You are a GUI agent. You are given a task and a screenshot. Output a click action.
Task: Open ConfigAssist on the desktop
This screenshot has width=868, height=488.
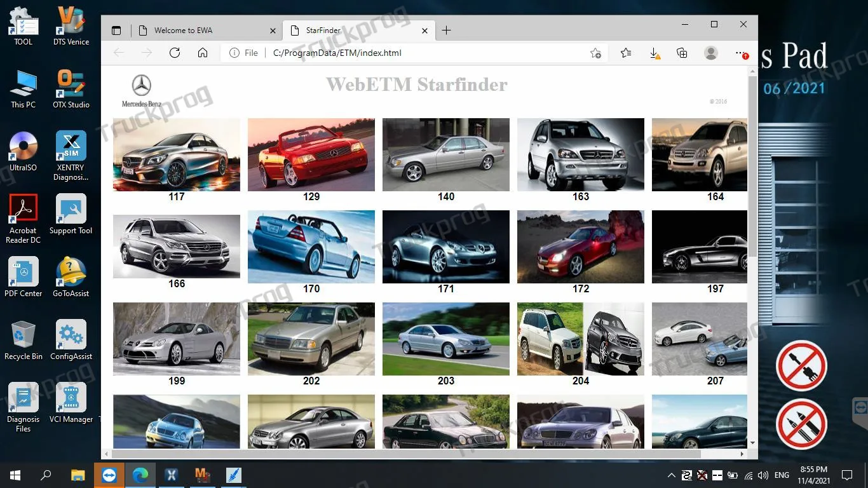[71, 340]
